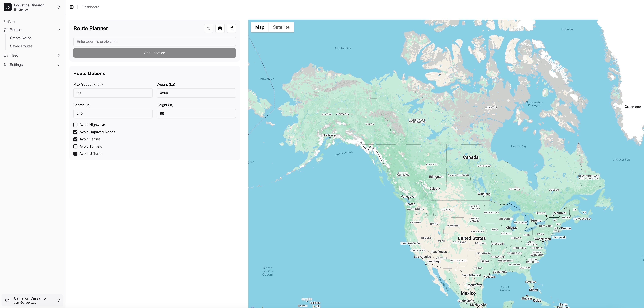Click the Fleet truck icon
The image size is (644, 308).
coord(6,56)
